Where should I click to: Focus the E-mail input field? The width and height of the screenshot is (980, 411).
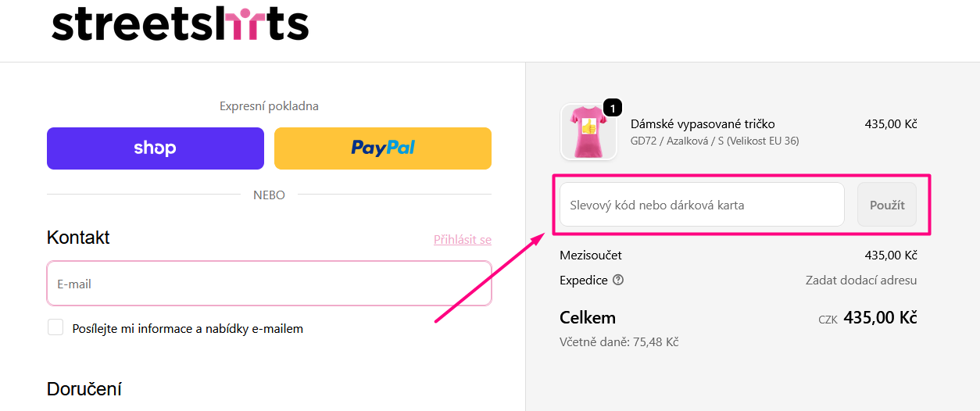coord(269,284)
